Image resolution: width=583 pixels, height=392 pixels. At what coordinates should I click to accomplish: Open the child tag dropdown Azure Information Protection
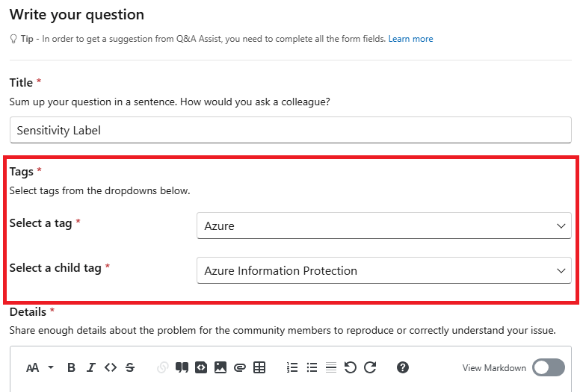tap(383, 270)
